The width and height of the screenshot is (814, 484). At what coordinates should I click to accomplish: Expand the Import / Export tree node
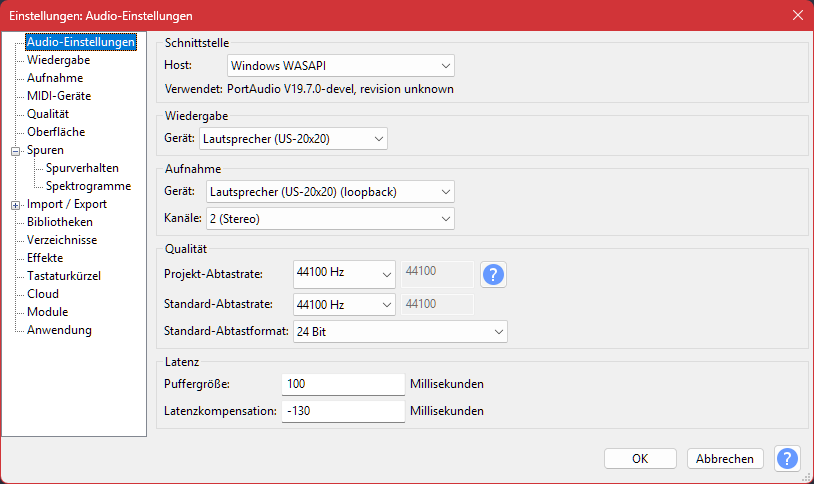click(16, 204)
